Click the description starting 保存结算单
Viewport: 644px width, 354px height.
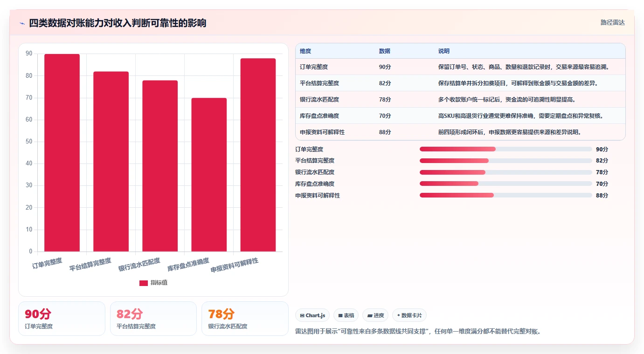tap(518, 83)
